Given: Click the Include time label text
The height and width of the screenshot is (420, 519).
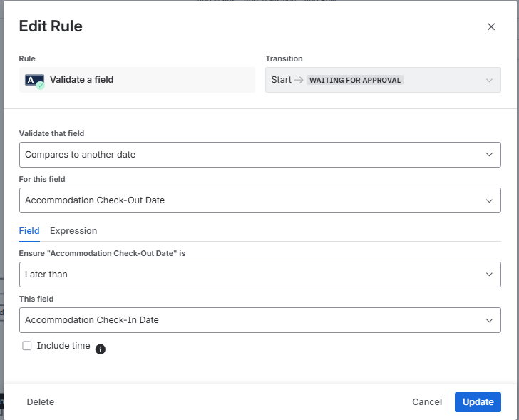Looking at the screenshot, I should (63, 346).
